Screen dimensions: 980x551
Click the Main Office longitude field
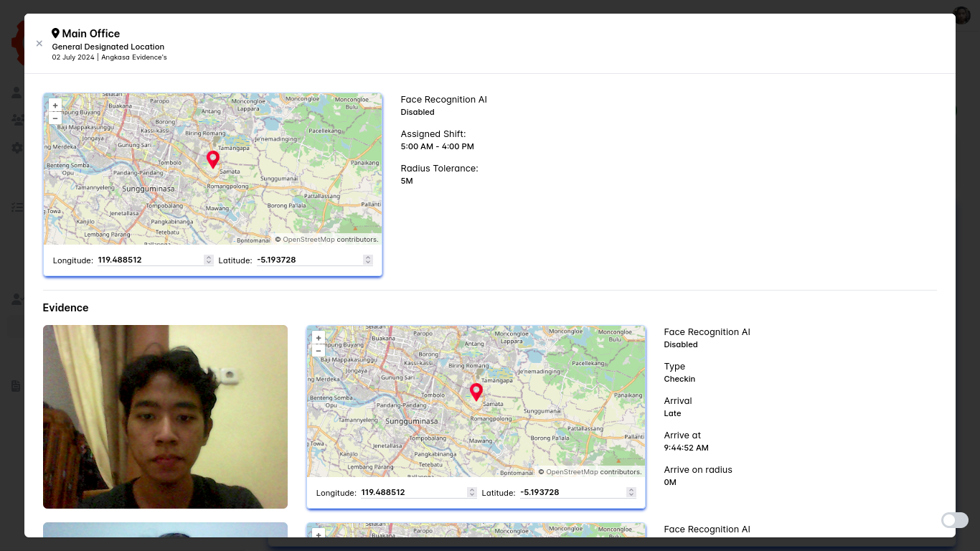[x=149, y=260]
